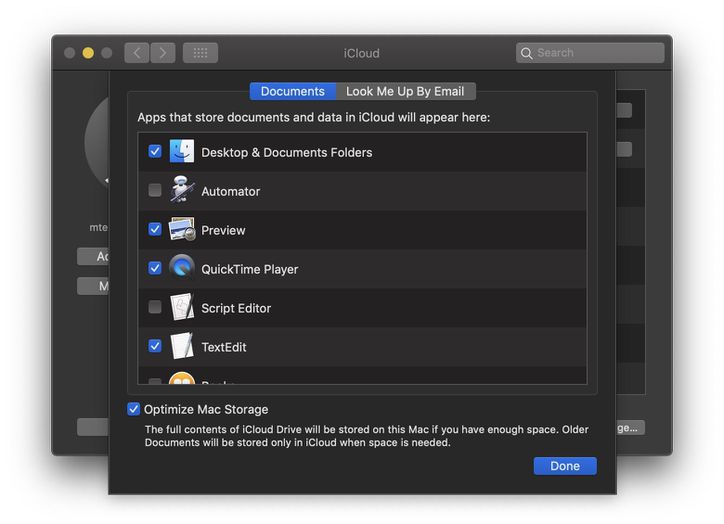The height and width of the screenshot is (524, 724).
Task: Click the Automator robot icon
Action: [x=181, y=189]
